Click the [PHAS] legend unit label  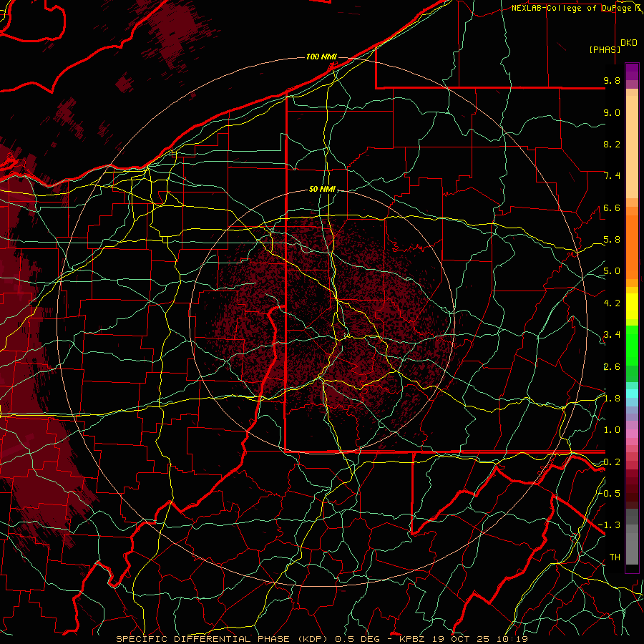(605, 49)
